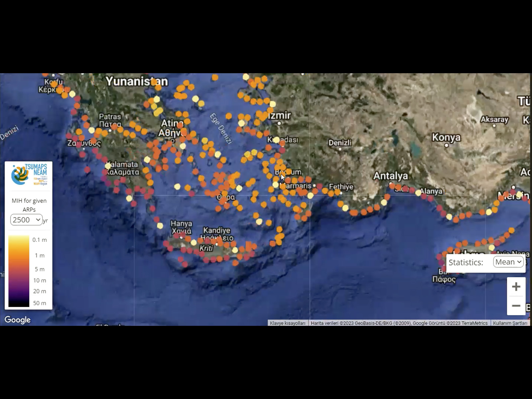Click the Denizli city label
The image size is (532, 399).
(340, 143)
